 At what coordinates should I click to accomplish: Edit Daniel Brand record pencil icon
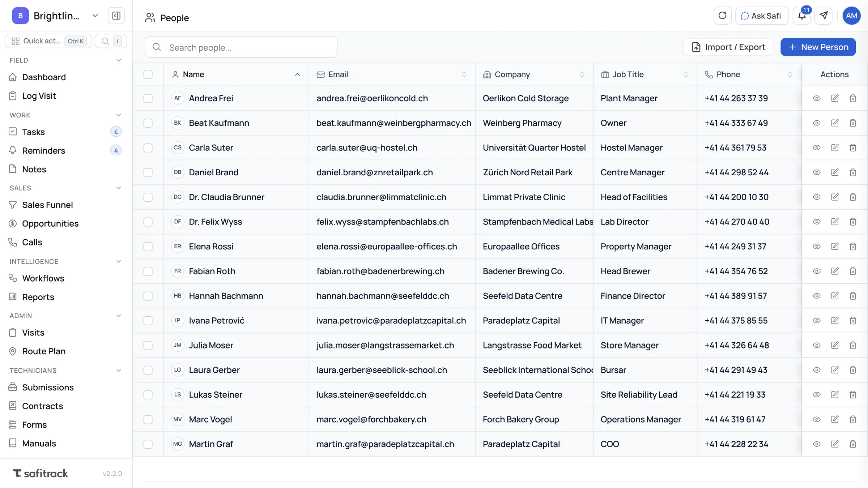click(x=835, y=172)
